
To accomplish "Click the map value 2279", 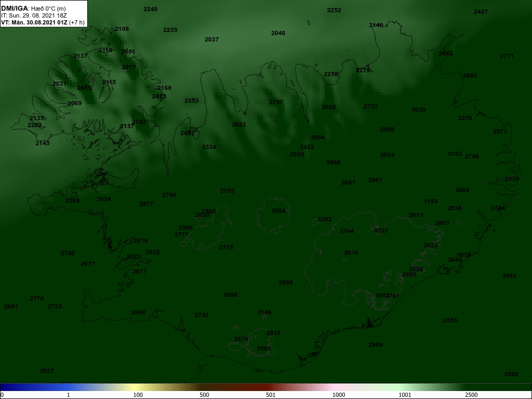I will click(x=363, y=70).
